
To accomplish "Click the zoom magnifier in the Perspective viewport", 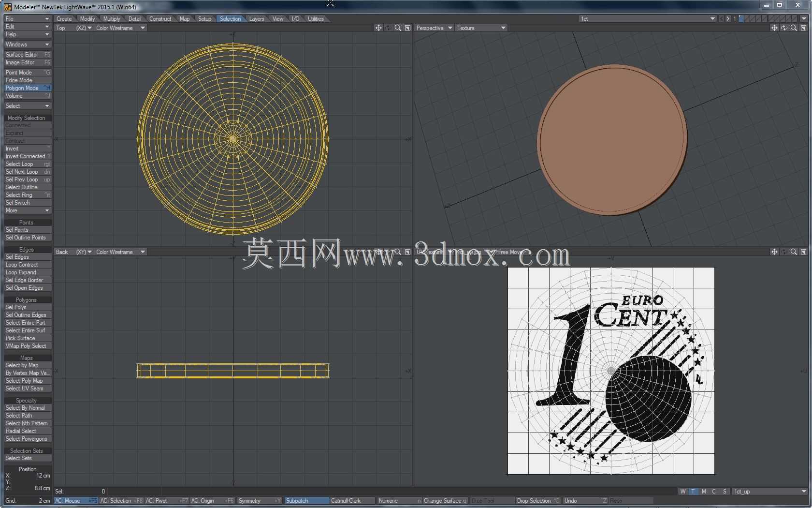I will pyautogui.click(x=794, y=28).
